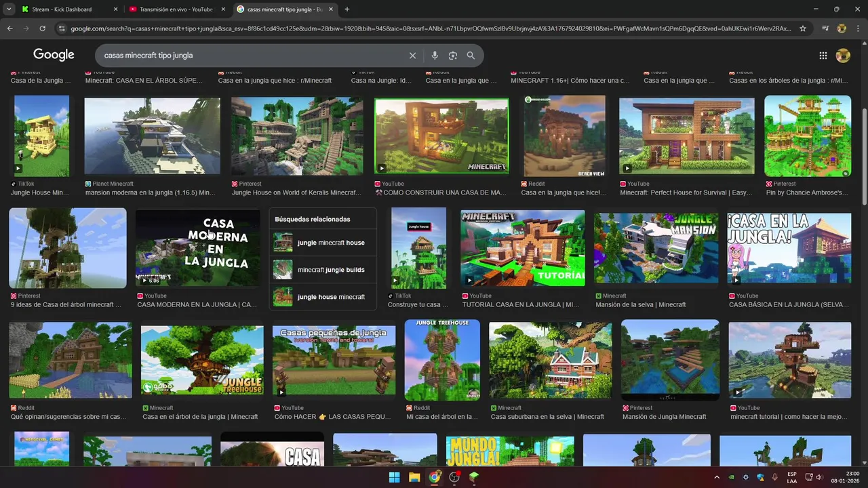Open the mansion moderna Planet Minecraft thumbnail

(152, 136)
